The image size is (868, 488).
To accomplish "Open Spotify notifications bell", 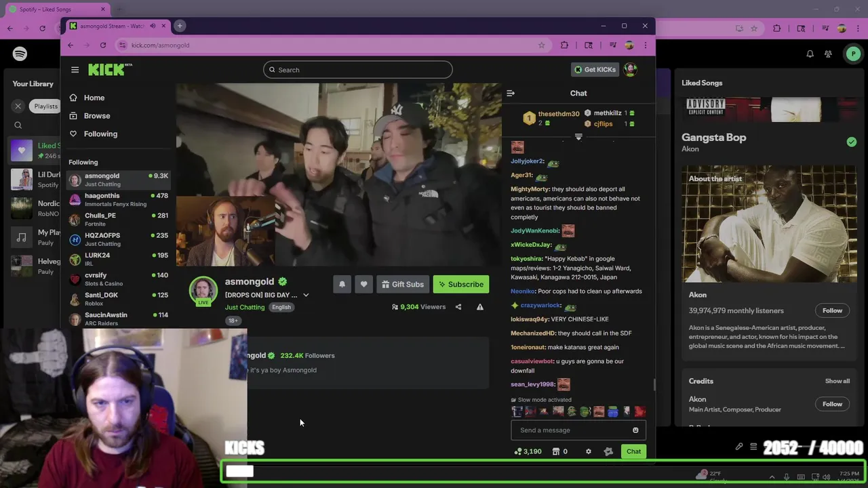I will pyautogui.click(x=810, y=54).
